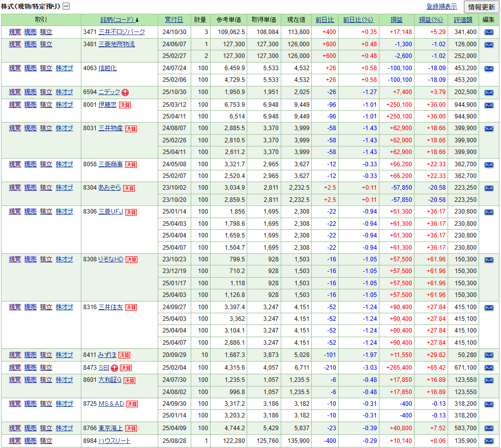The image size is (501, 448).
Task: Open the ハウスリート stock link
Action: tap(114, 441)
